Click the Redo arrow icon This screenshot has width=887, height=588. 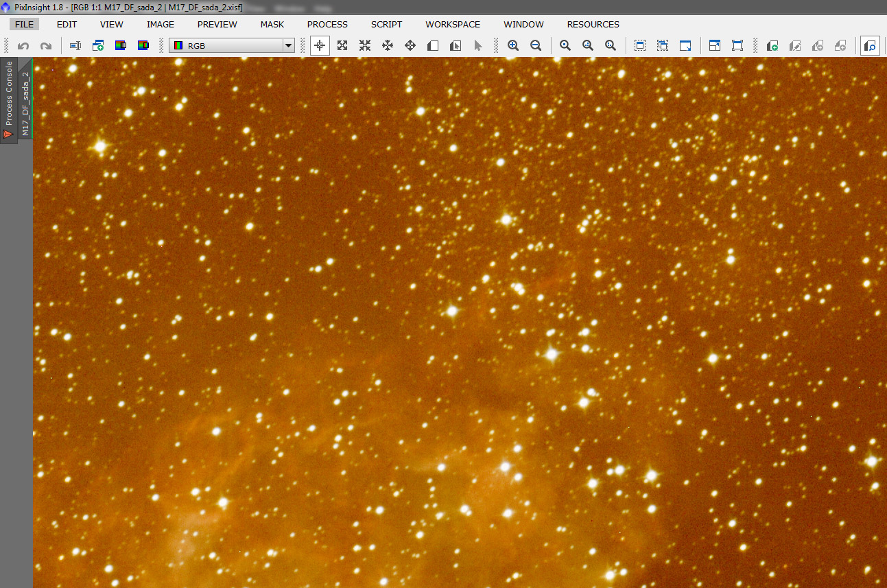[x=46, y=46]
